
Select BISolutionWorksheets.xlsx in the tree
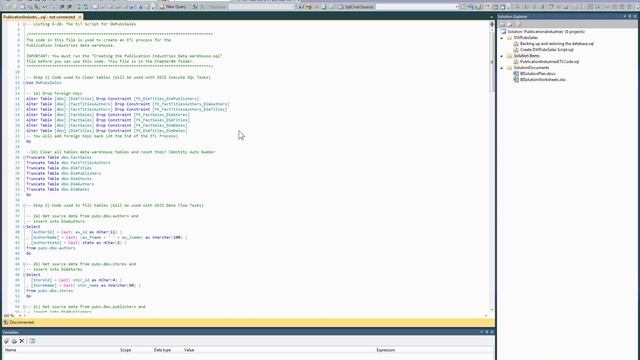click(x=543, y=80)
